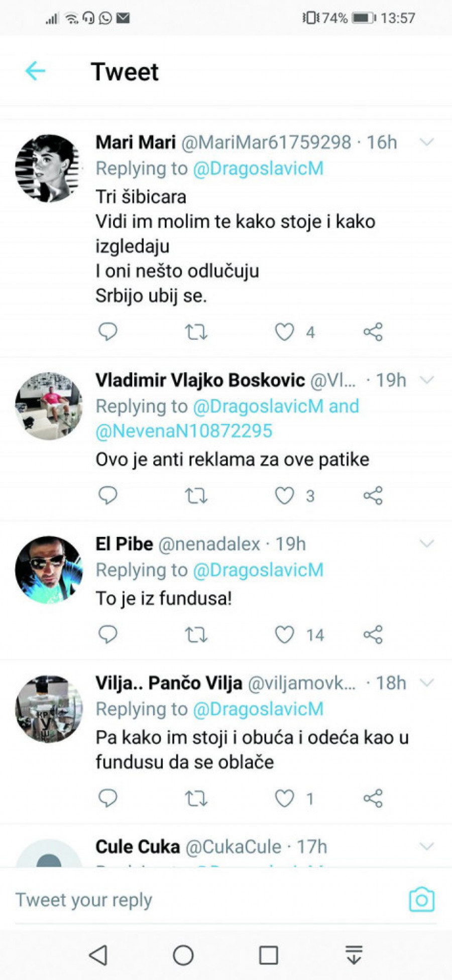The height and width of the screenshot is (980, 452).
Task: Like Vladimir Vlajko Boskovic's tweet
Action: 284,496
